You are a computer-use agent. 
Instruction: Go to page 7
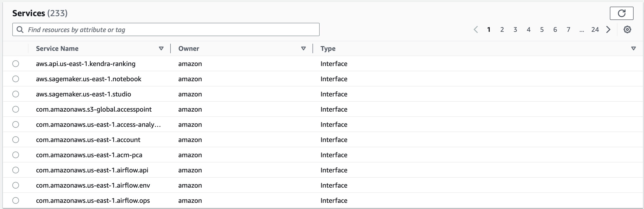click(x=568, y=29)
